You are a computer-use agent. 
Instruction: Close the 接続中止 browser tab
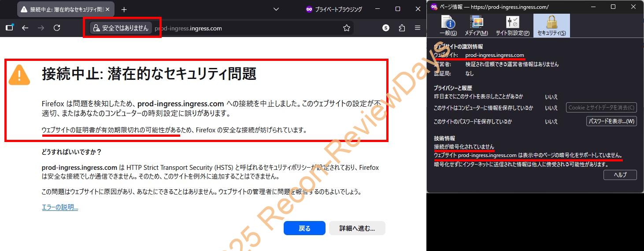(107, 9)
